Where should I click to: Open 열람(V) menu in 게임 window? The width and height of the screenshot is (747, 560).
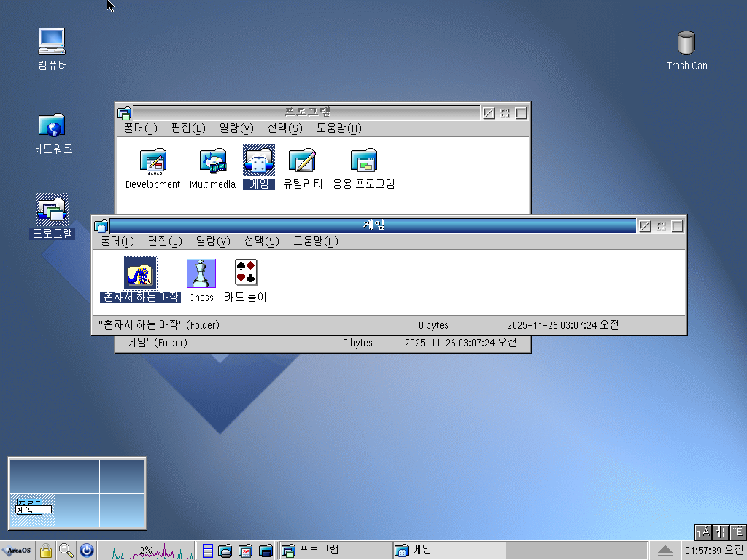[x=213, y=241]
